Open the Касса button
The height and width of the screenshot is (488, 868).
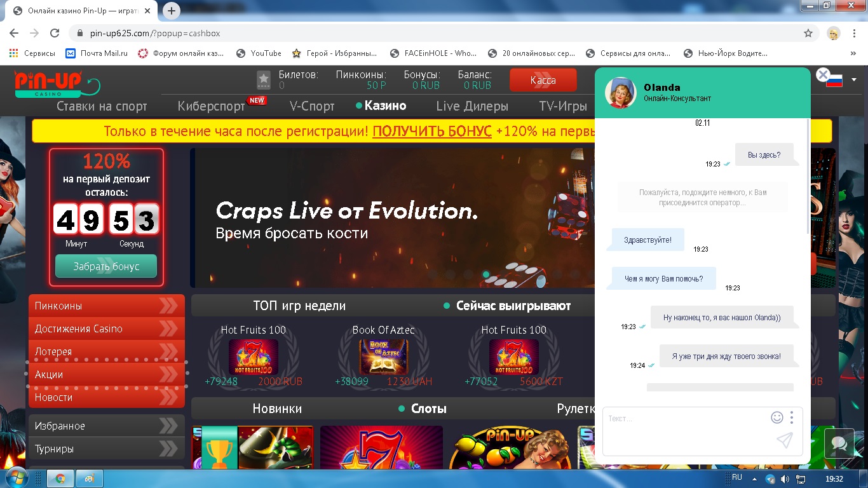(x=543, y=80)
